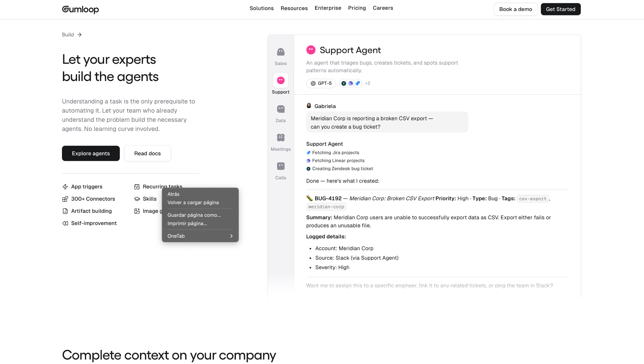Open the Pricing link

(x=357, y=8)
